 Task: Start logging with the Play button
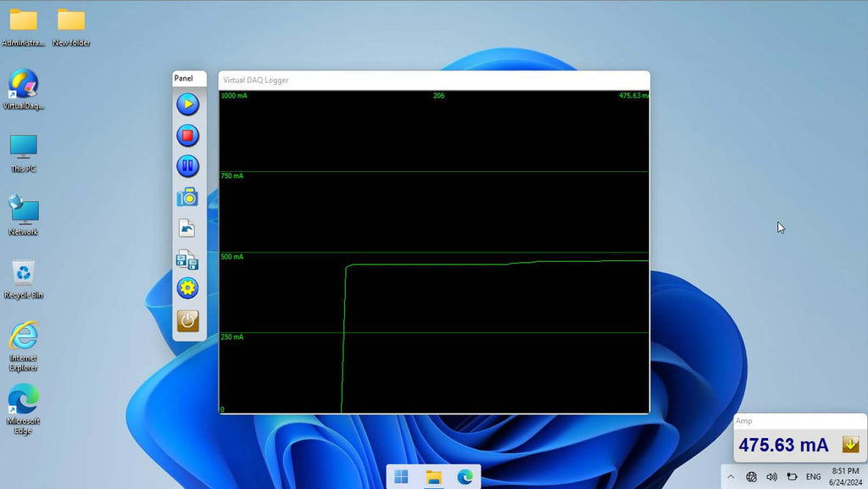coord(187,104)
